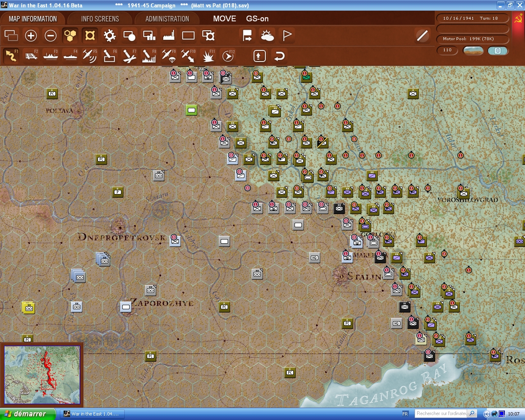This screenshot has width=525, height=420.
Task: Open the Info Screens tab
Action: tap(100, 19)
